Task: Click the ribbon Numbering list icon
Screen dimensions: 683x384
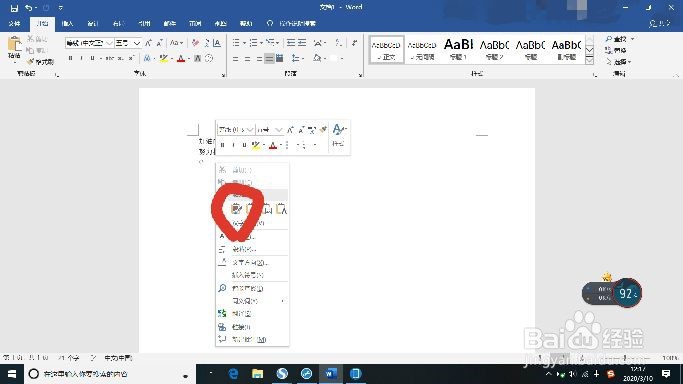Action: tap(253, 43)
